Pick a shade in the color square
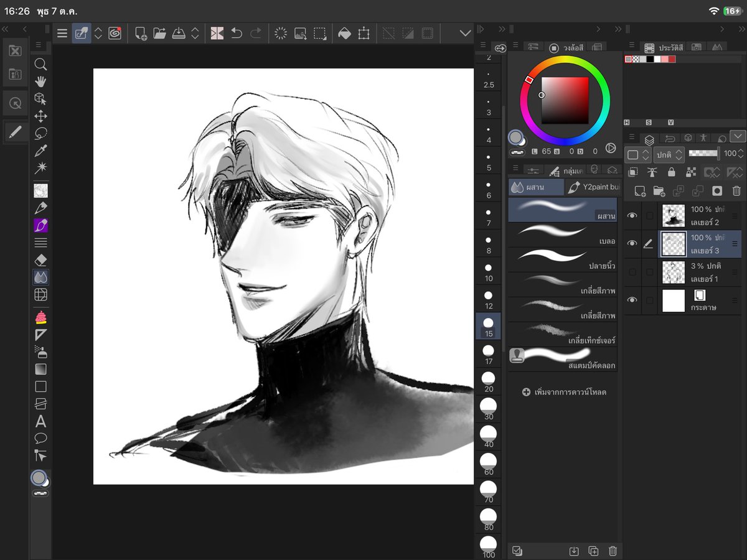Viewport: 747px width, 560px height. [x=565, y=101]
